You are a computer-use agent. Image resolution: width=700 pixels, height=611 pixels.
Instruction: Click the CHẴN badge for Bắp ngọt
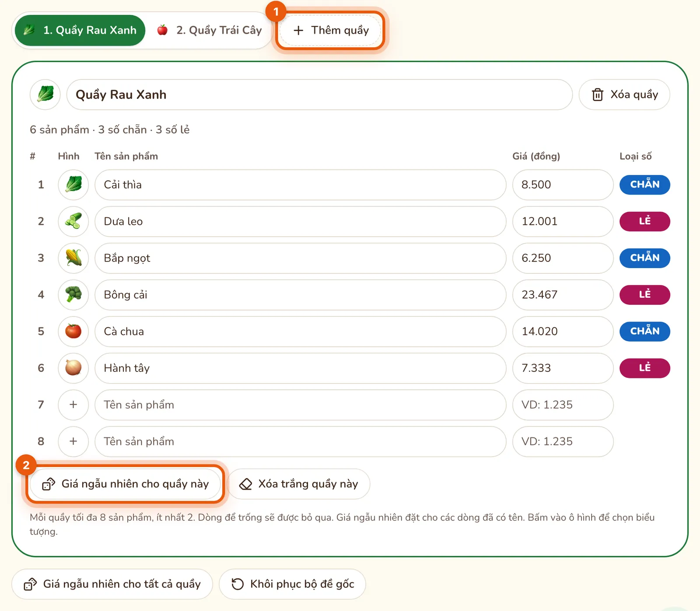[645, 258]
